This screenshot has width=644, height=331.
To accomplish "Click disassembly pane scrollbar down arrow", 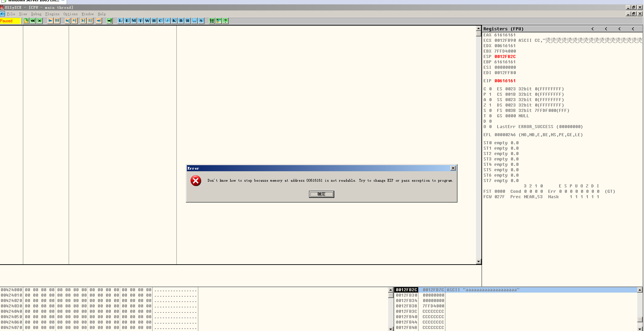I will 478,262.
